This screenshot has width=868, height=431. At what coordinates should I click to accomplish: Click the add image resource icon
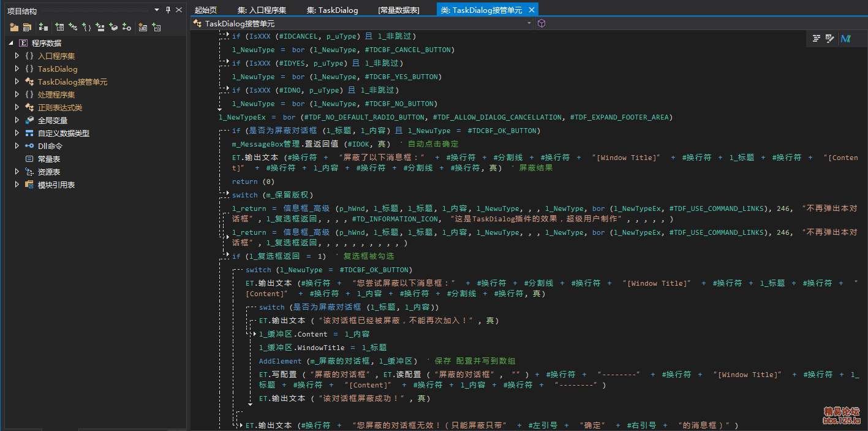point(156,27)
